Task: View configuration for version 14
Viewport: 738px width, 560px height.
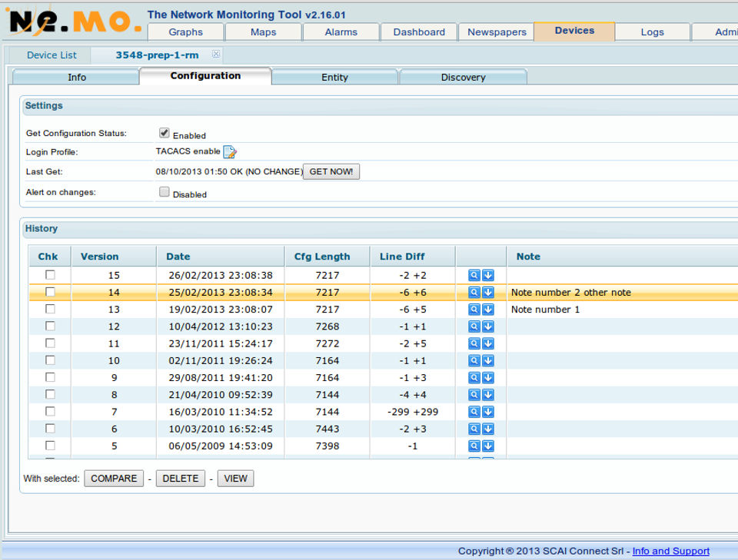Action: tap(474, 292)
